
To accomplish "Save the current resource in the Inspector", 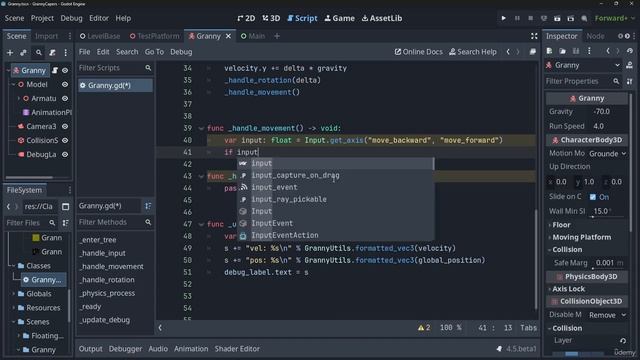I will click(576, 51).
